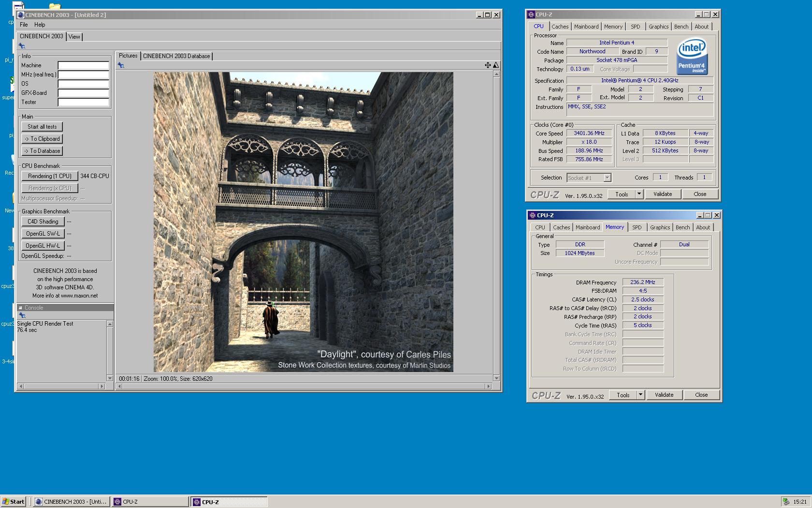Click the system tray icon next to the clock

[x=786, y=502]
